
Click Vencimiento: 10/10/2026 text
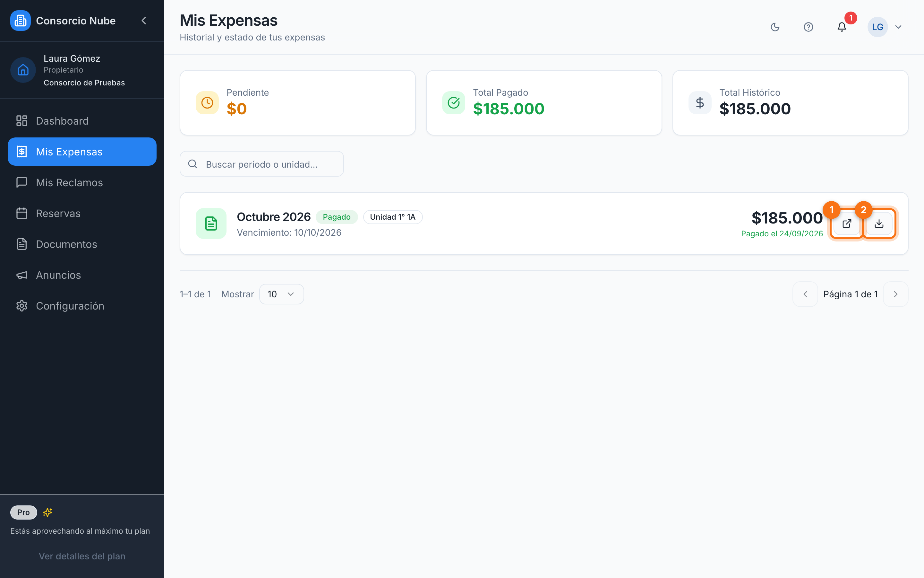(289, 232)
